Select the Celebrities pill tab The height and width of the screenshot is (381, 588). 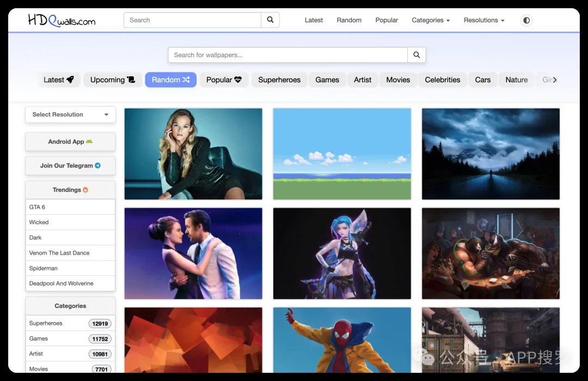(443, 80)
